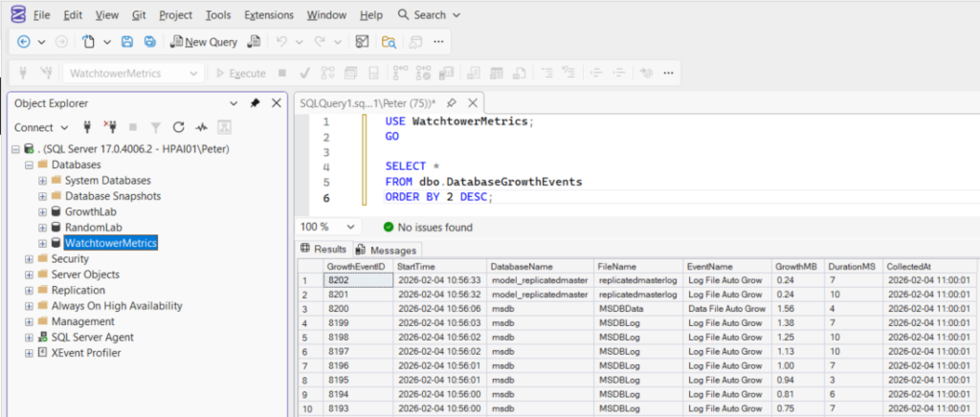Viewport: 980px width, 417px height.
Task: Click the Decrease Indent icon
Action: tap(596, 73)
